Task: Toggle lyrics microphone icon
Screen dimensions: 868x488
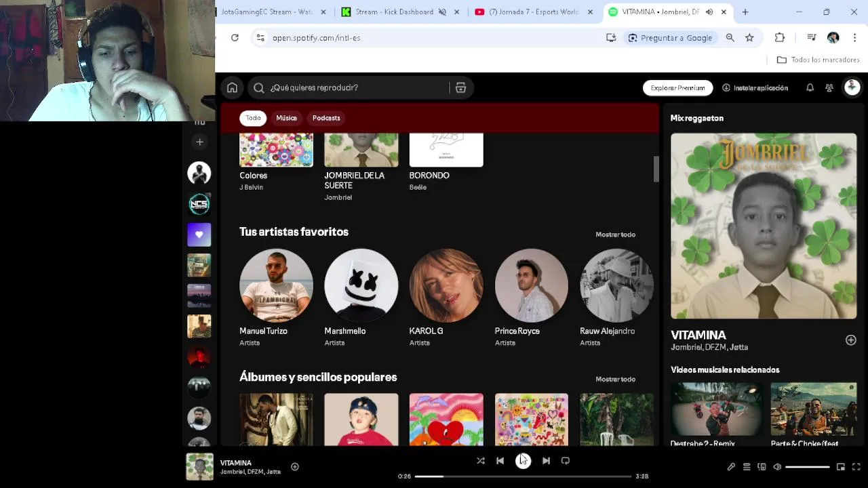Action: 731,467
